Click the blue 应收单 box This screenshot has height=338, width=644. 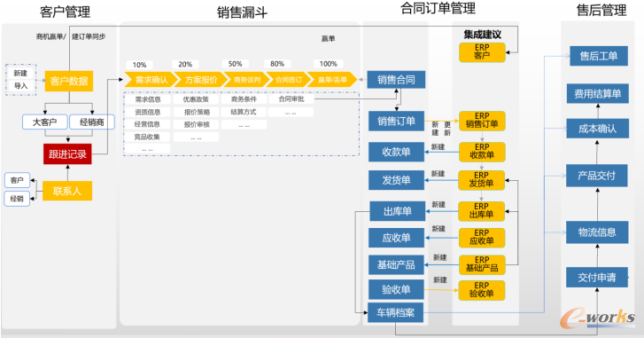(x=396, y=238)
